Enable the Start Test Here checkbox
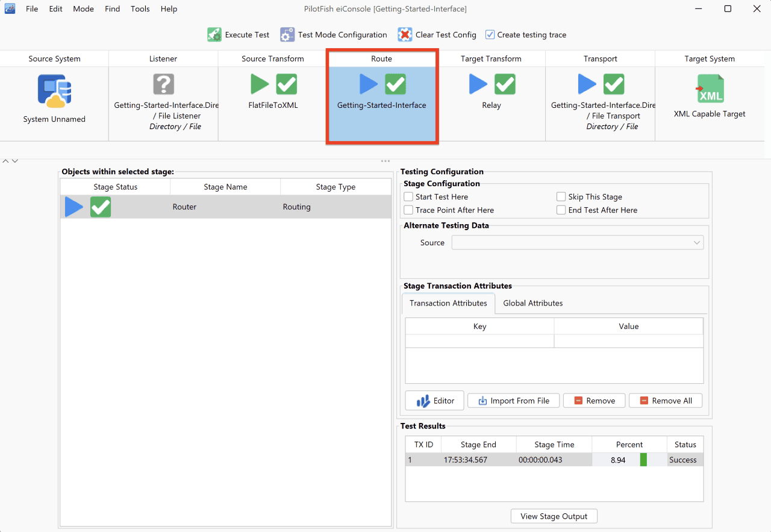The width and height of the screenshot is (771, 532). (408, 197)
